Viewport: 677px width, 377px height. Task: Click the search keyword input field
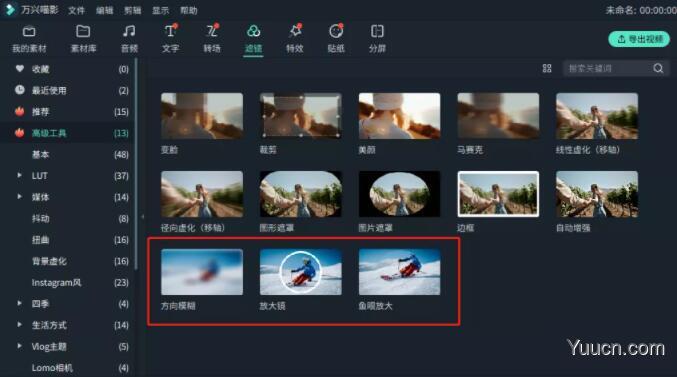pyautogui.click(x=608, y=68)
